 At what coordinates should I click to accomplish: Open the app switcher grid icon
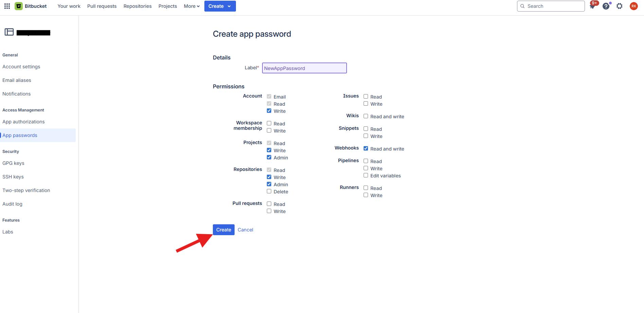pyautogui.click(x=7, y=6)
